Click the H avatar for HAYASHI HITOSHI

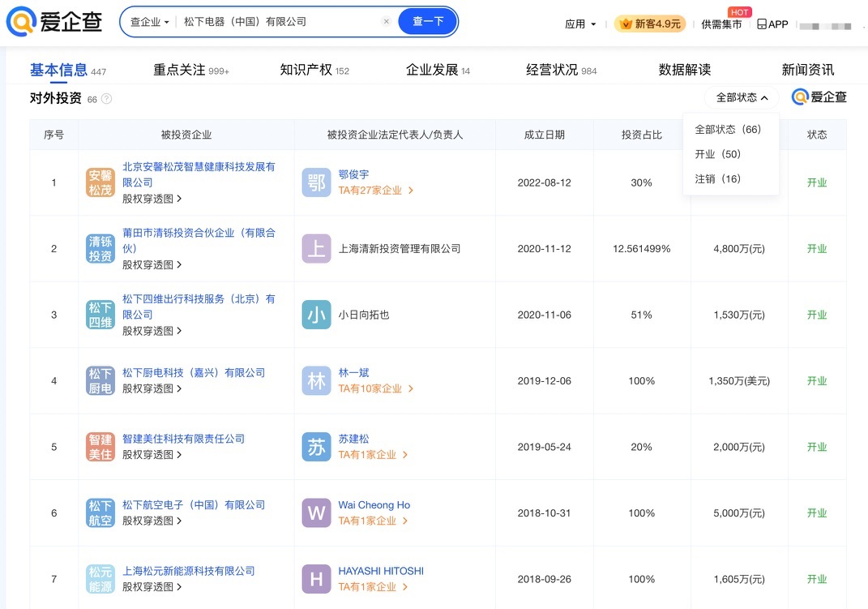[316, 579]
